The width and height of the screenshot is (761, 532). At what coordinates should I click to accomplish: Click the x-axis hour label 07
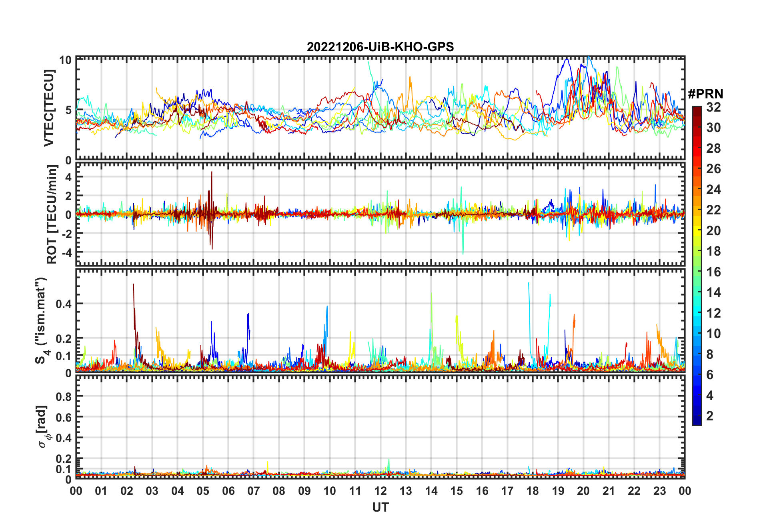click(x=254, y=491)
